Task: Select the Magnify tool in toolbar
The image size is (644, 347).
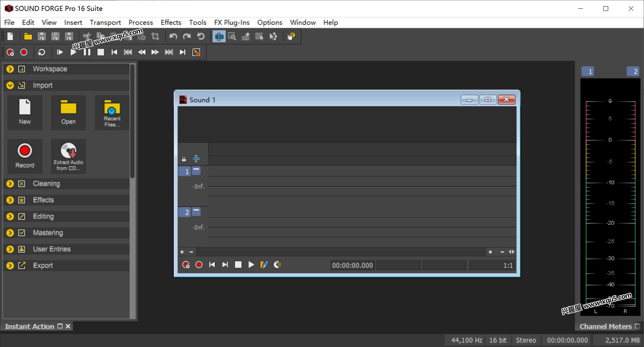Action: point(232,36)
